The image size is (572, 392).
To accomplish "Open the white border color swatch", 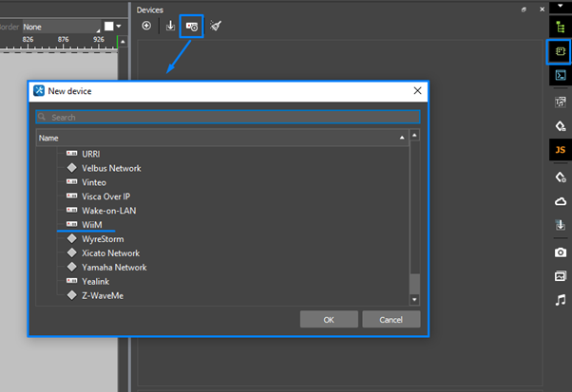I will pos(110,27).
